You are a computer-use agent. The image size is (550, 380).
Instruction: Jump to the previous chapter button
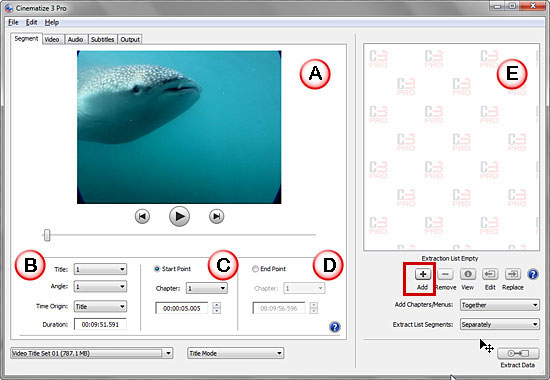click(x=142, y=216)
